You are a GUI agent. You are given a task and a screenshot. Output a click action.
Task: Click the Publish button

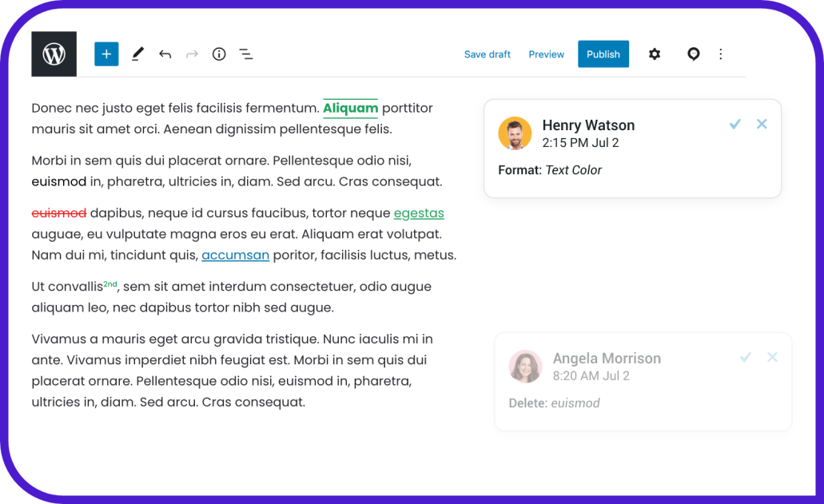pyautogui.click(x=603, y=54)
